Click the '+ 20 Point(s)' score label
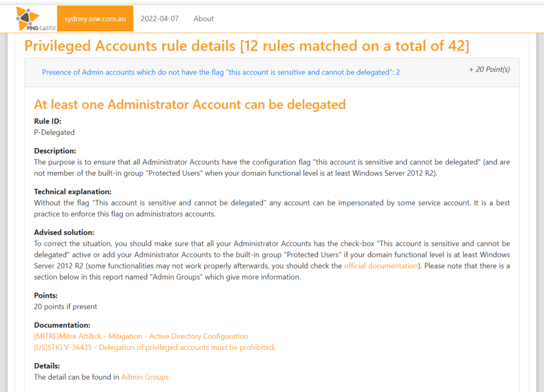Image resolution: width=544 pixels, height=392 pixels. point(489,69)
